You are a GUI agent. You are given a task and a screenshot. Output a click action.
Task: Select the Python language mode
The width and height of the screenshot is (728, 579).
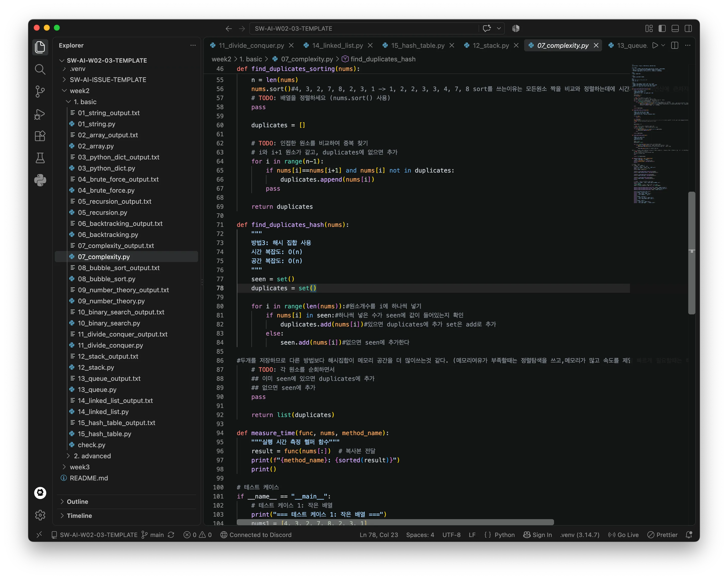click(x=505, y=535)
